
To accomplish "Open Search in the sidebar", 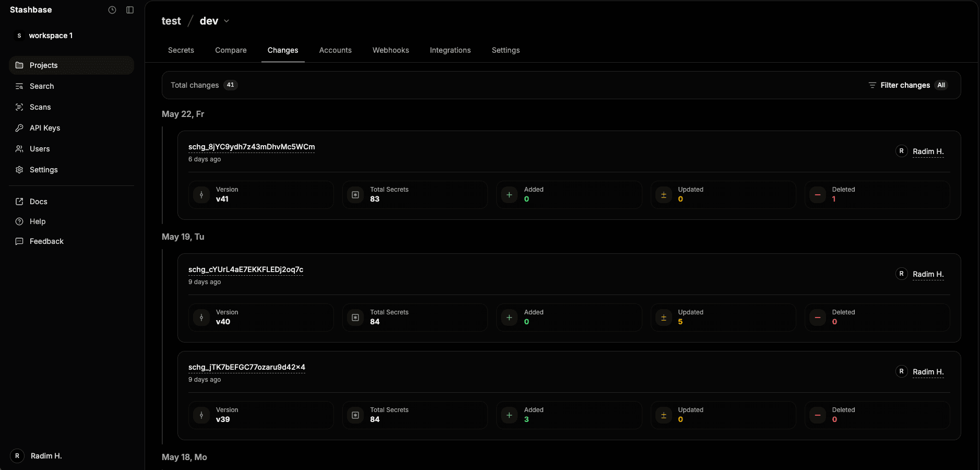I will pyautogui.click(x=71, y=86).
